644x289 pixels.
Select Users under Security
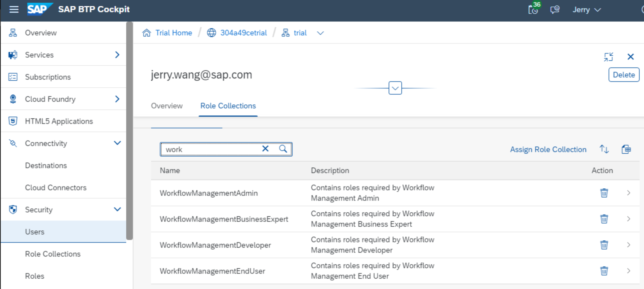pos(63,232)
